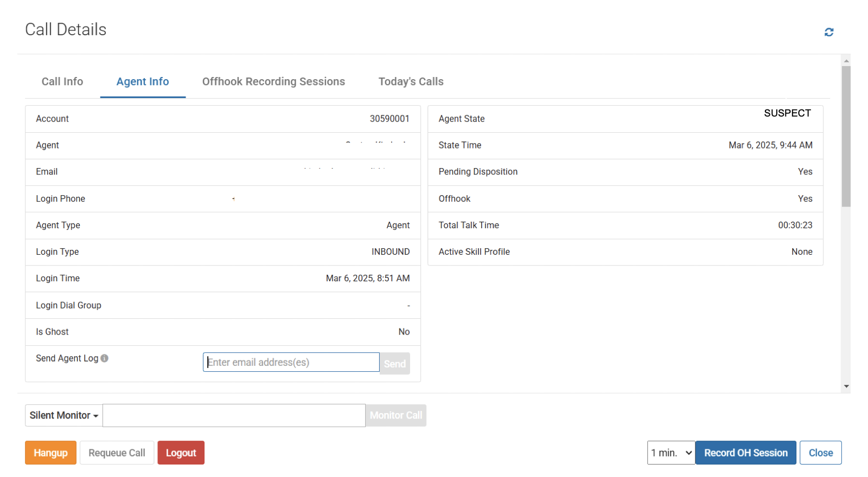
Task: Click scrollbar down arrow at bottom
Action: click(846, 386)
